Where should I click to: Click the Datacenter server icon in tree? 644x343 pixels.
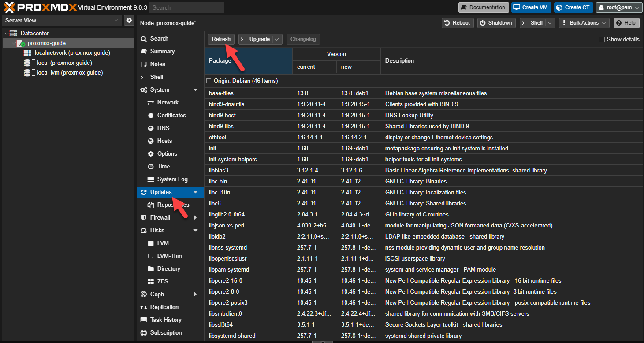pos(13,33)
